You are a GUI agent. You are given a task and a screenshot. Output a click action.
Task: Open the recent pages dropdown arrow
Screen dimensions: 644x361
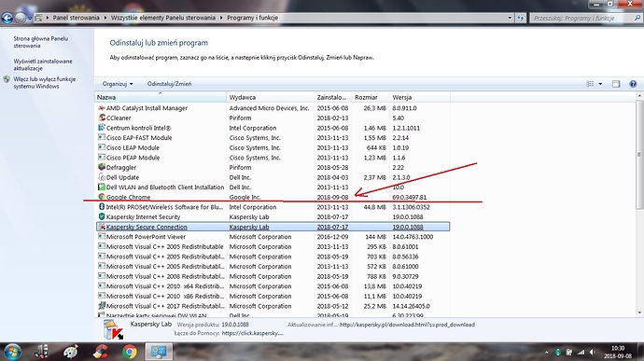30,19
